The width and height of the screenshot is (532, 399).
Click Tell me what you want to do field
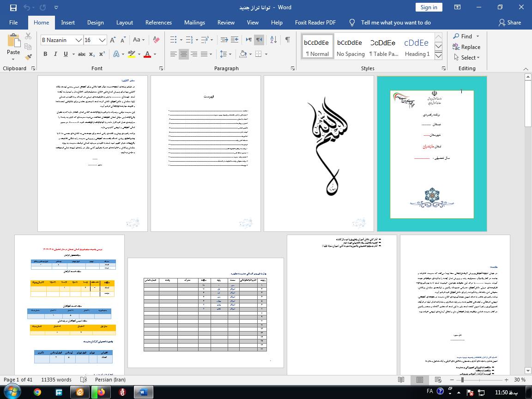[396, 22]
